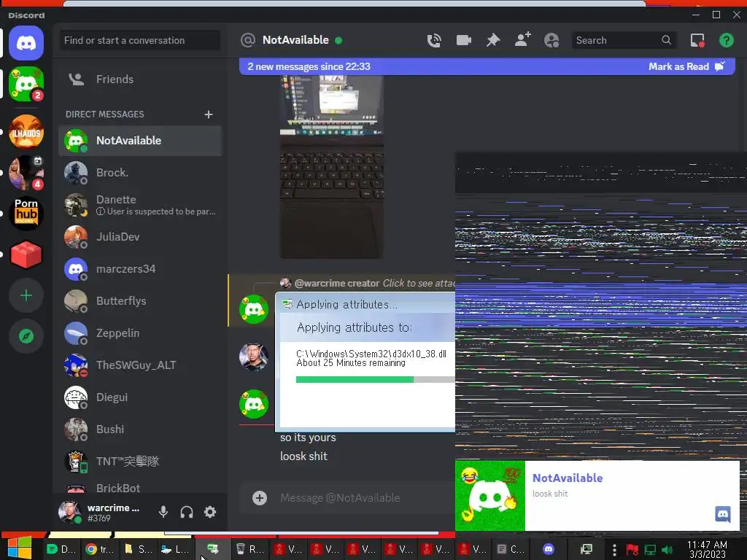Open the server icon with 4 notifications
The width and height of the screenshot is (747, 560).
(x=26, y=172)
